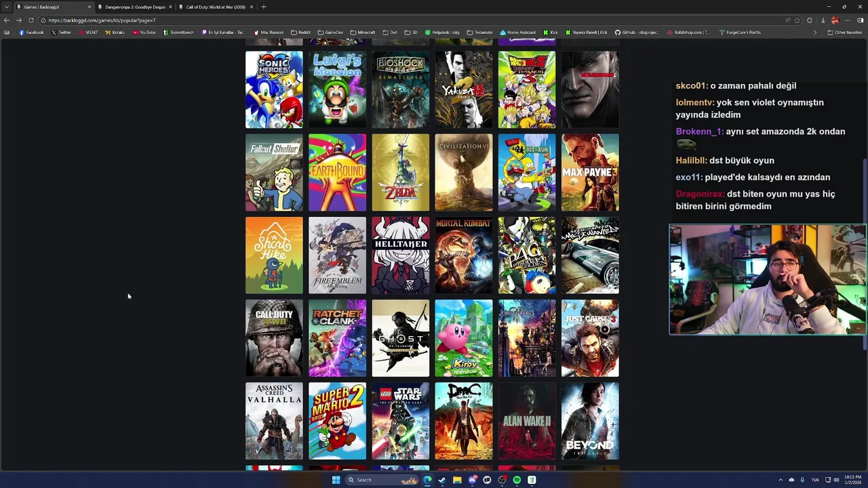Image resolution: width=868 pixels, height=488 pixels.
Task: Open the Home Assistant bookmark
Action: pyautogui.click(x=518, y=33)
